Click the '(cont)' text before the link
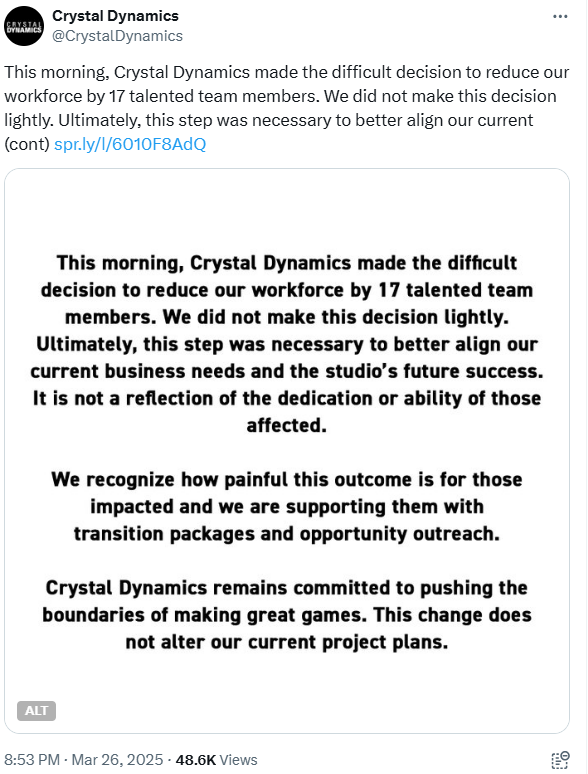Image resolution: width=588 pixels, height=774 pixels. 27,144
